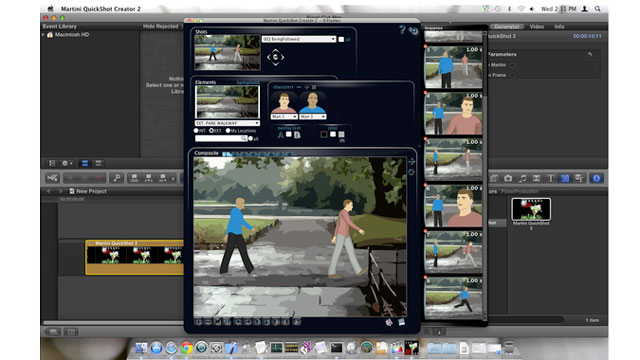Click keyword key icon in Final Cut toolbar
The height and width of the screenshot is (360, 640).
coord(116,178)
